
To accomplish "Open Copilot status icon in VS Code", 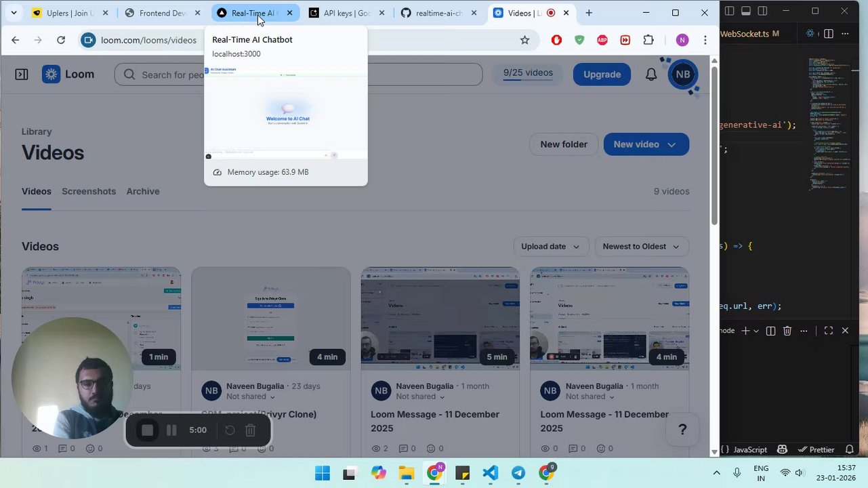I will point(783,449).
